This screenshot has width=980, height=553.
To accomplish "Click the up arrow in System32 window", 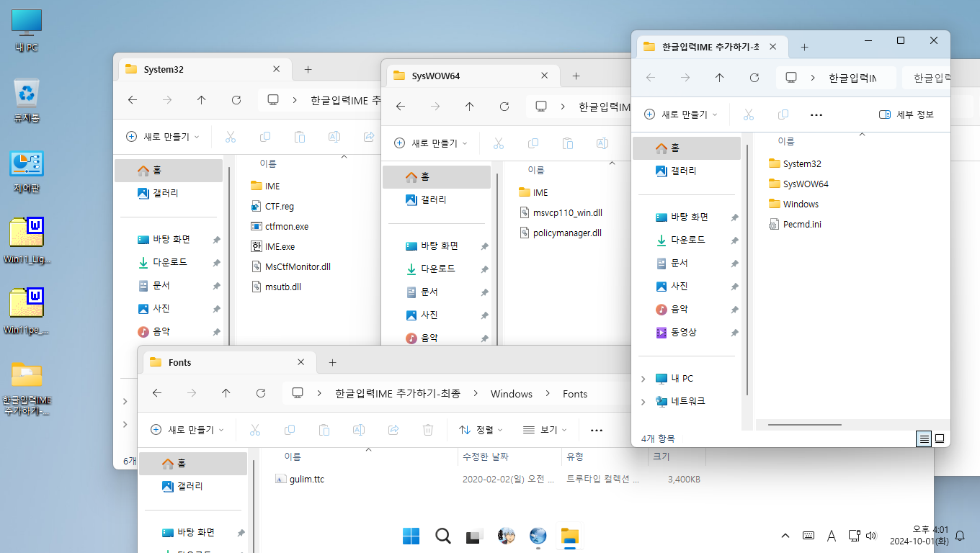I will (202, 100).
